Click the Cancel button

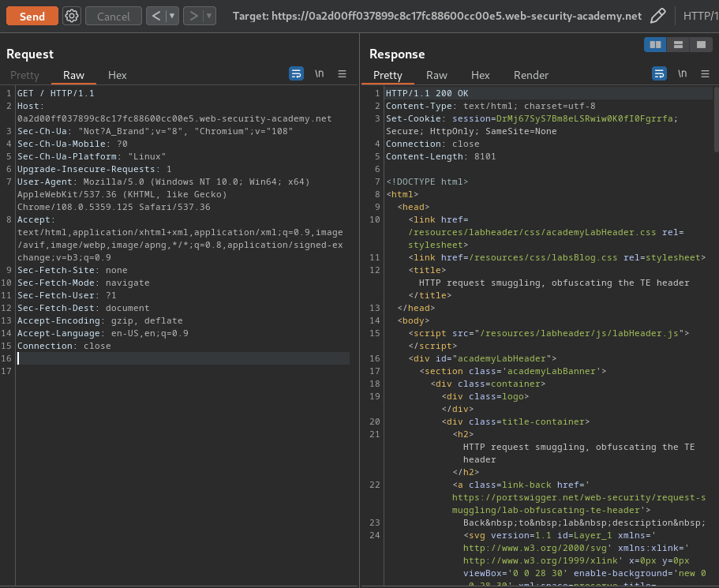114,16
